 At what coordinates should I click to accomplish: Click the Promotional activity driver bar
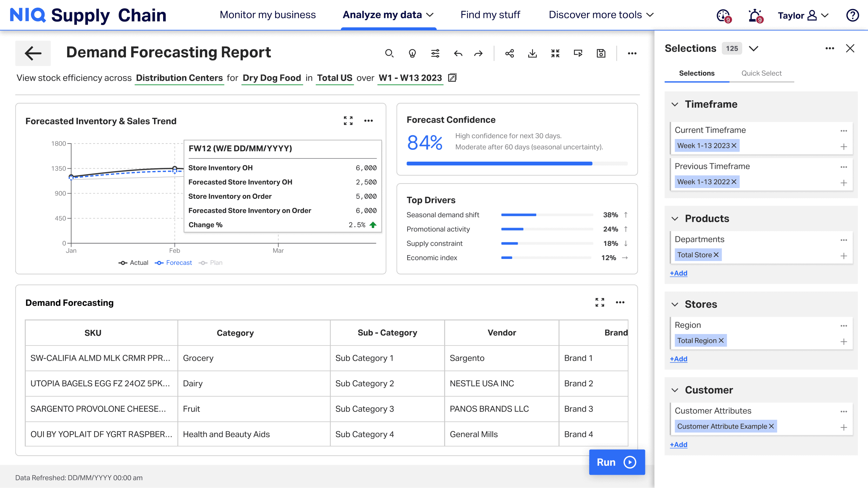pyautogui.click(x=547, y=229)
